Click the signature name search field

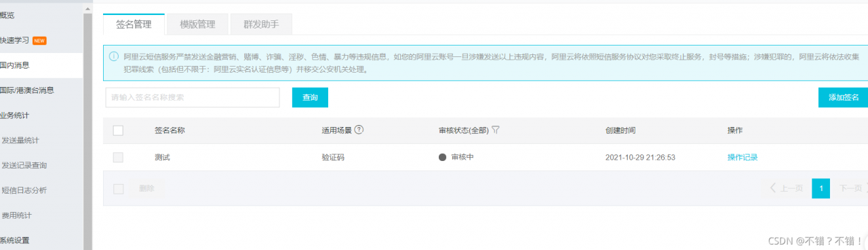point(193,97)
